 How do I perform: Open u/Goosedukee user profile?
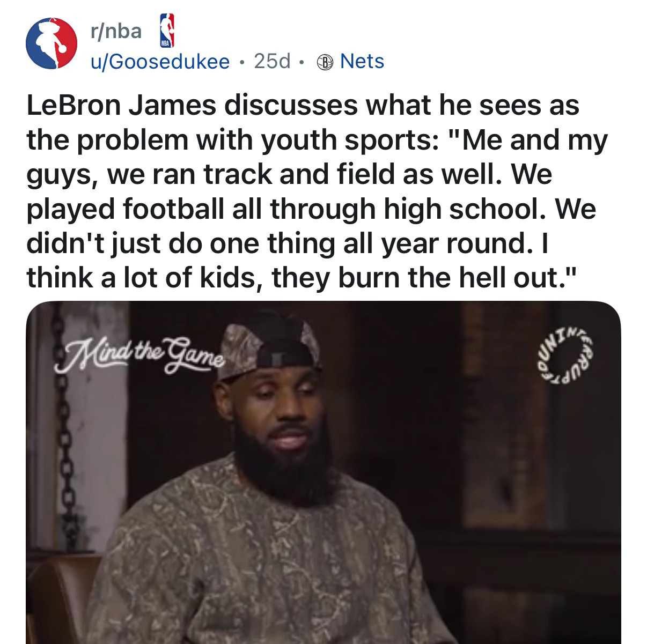point(159,62)
